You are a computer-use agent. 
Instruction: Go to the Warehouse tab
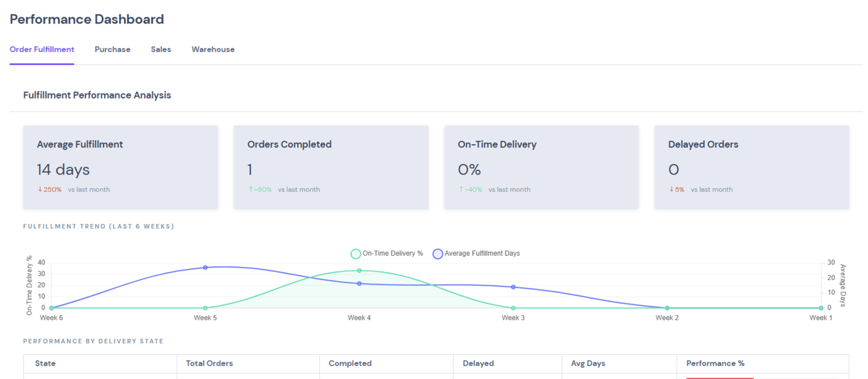click(x=213, y=50)
